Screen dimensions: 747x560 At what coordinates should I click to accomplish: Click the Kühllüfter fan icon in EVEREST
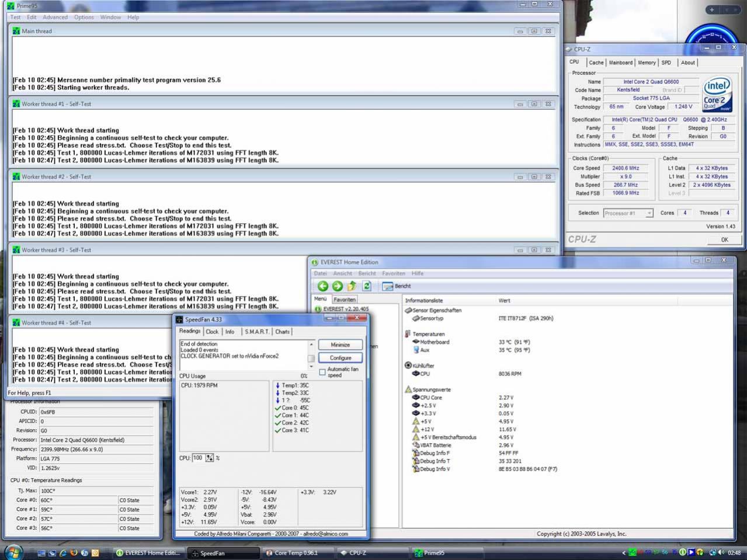pos(408,366)
